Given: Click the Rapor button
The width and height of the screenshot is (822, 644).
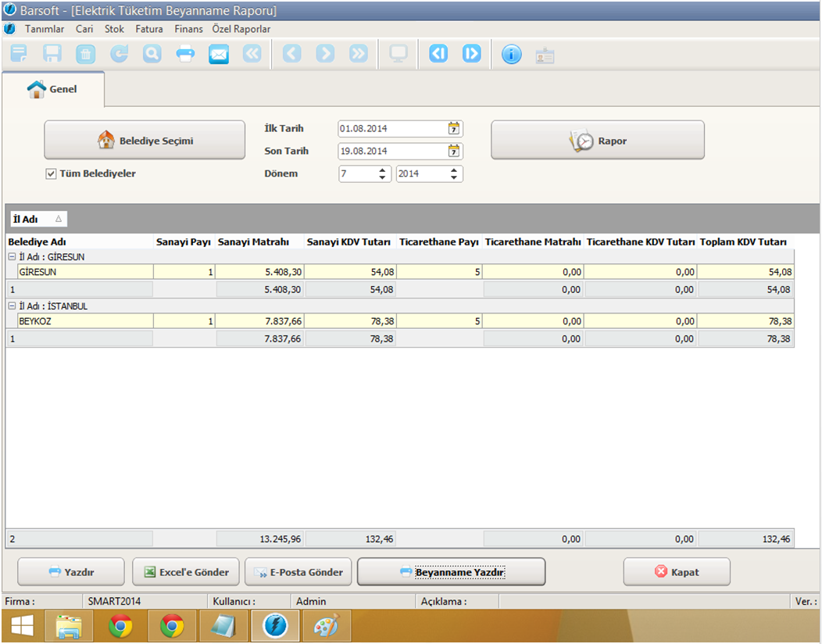Looking at the screenshot, I should (x=598, y=141).
